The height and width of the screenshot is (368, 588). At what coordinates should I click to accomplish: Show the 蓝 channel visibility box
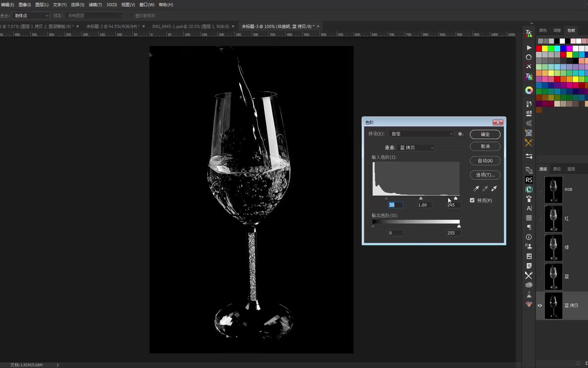point(540,276)
